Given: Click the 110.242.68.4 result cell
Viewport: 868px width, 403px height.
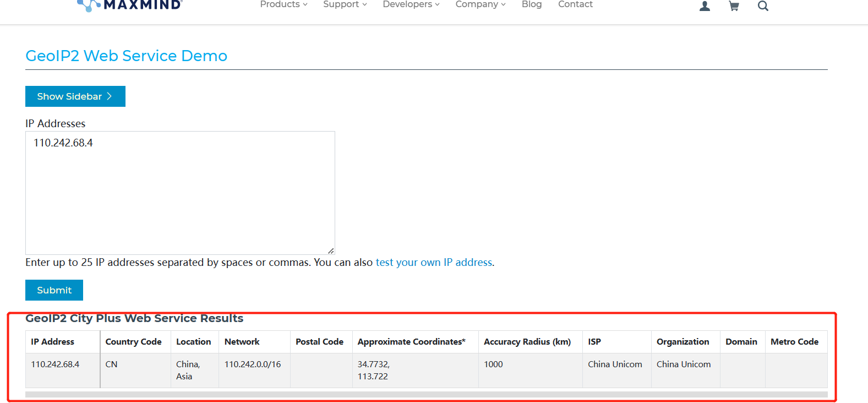Looking at the screenshot, I should click(63, 371).
